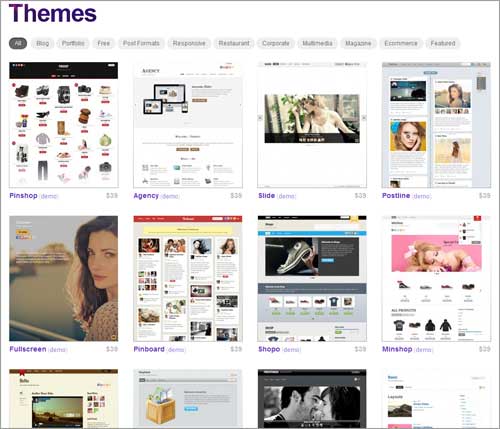
Task: Filter themes by Corporate
Action: tap(276, 43)
